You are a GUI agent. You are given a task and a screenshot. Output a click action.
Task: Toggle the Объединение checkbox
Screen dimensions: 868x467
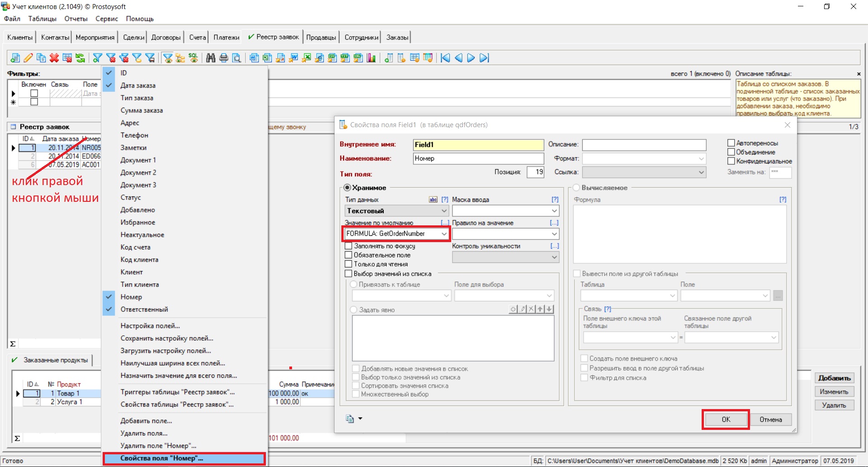coord(731,152)
